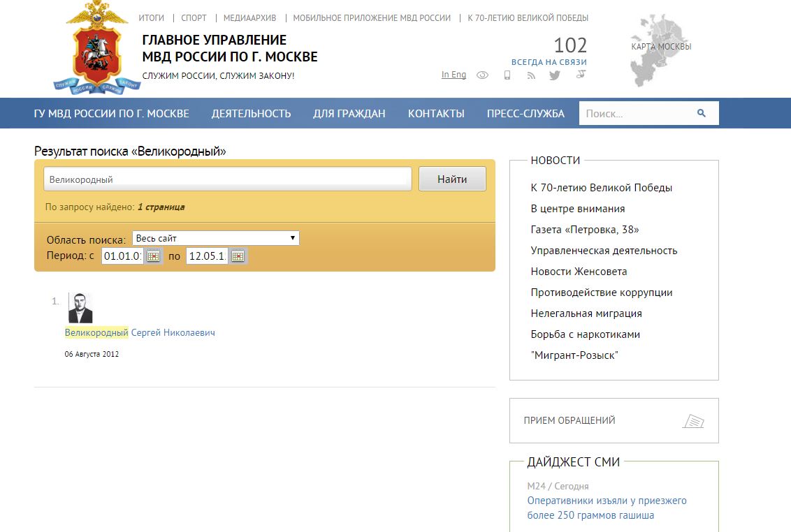Open the Деятельность menu

[x=252, y=114]
